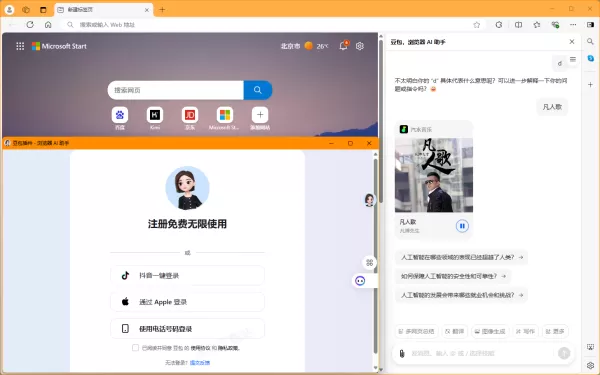Open the 凡人歌 album cover
This screenshot has width=600, height=375.
point(434,175)
